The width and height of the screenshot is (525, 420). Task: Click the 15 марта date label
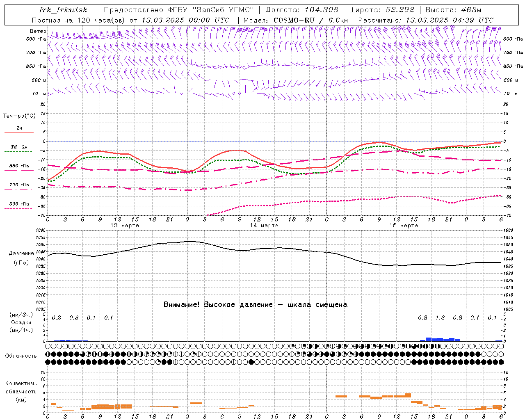tap(404, 226)
